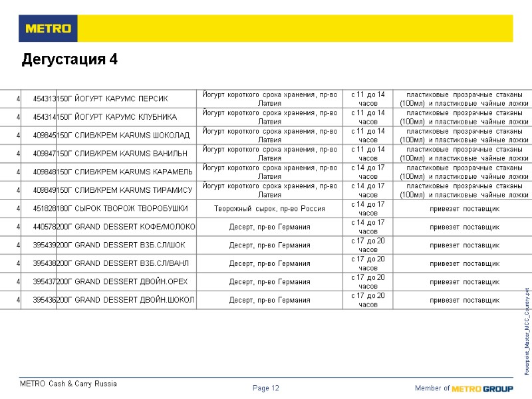Click 'привезет поставщик' in ТВОРОБУШКИ row
This screenshot has width=532, height=399.
click(464, 209)
